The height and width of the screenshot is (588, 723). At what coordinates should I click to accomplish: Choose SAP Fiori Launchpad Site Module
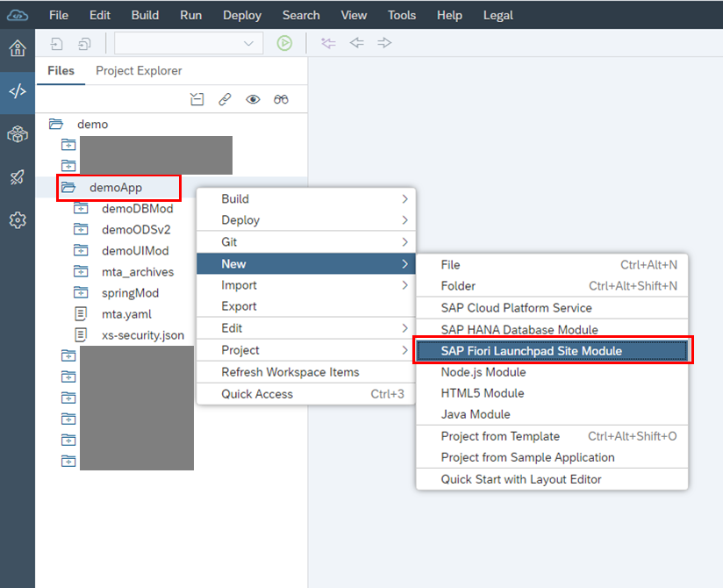[x=552, y=351]
